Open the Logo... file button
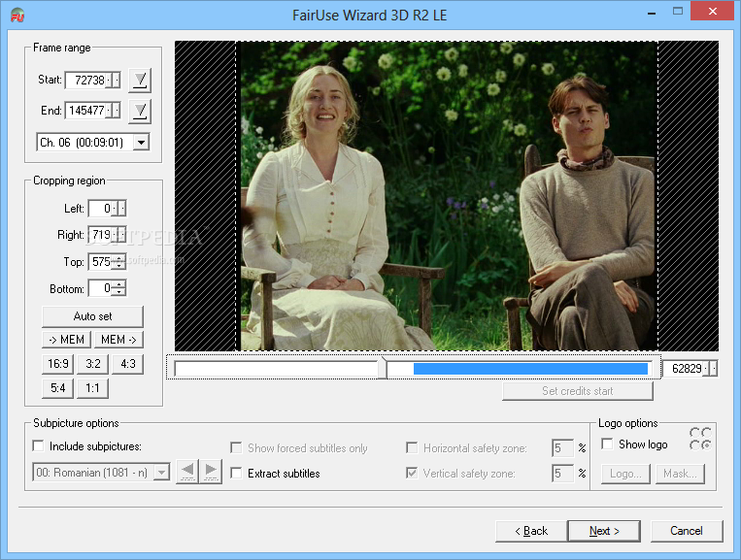This screenshot has height=560, width=741. coord(625,474)
